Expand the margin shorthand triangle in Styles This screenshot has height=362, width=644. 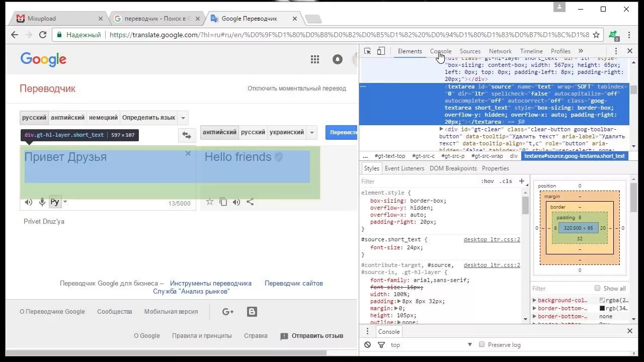point(396,308)
